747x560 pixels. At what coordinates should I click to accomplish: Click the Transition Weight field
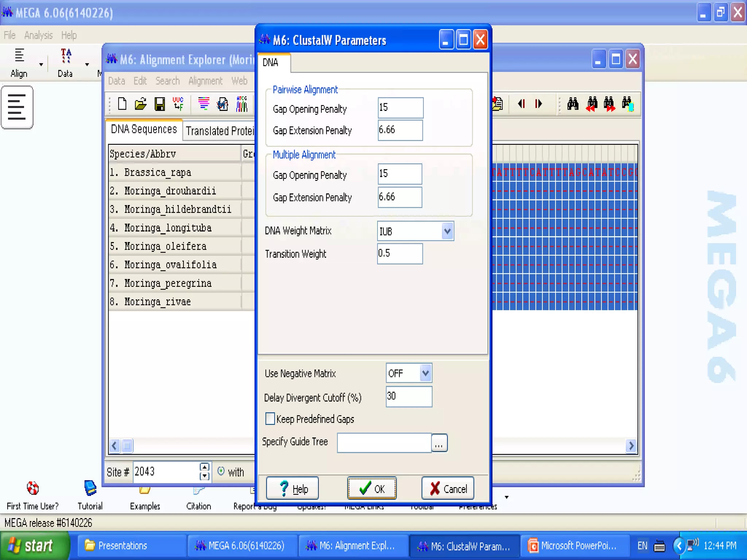(400, 254)
